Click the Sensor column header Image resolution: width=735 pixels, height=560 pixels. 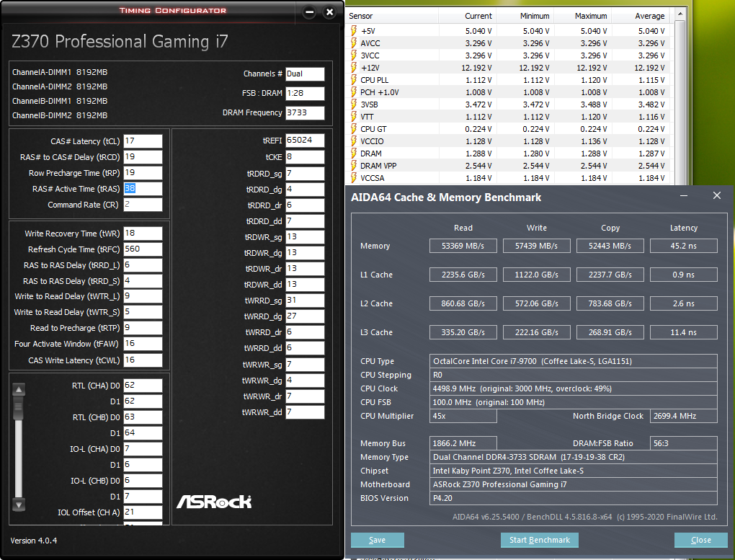pos(393,16)
